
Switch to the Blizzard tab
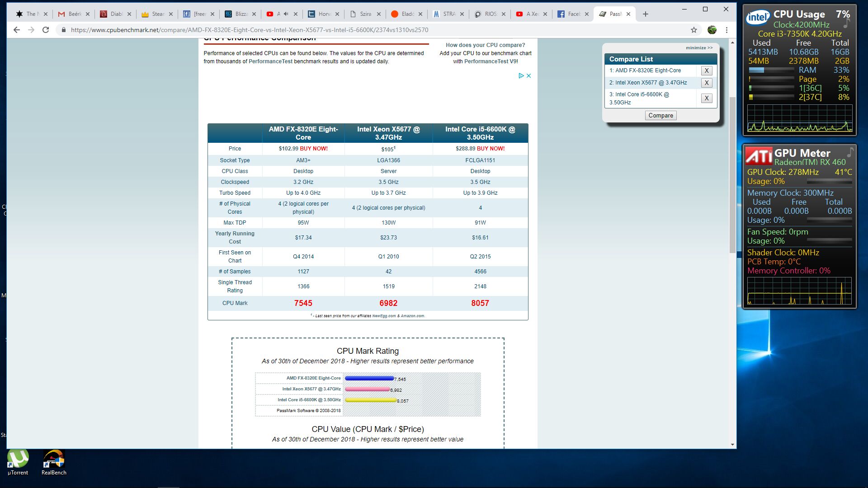click(241, 14)
